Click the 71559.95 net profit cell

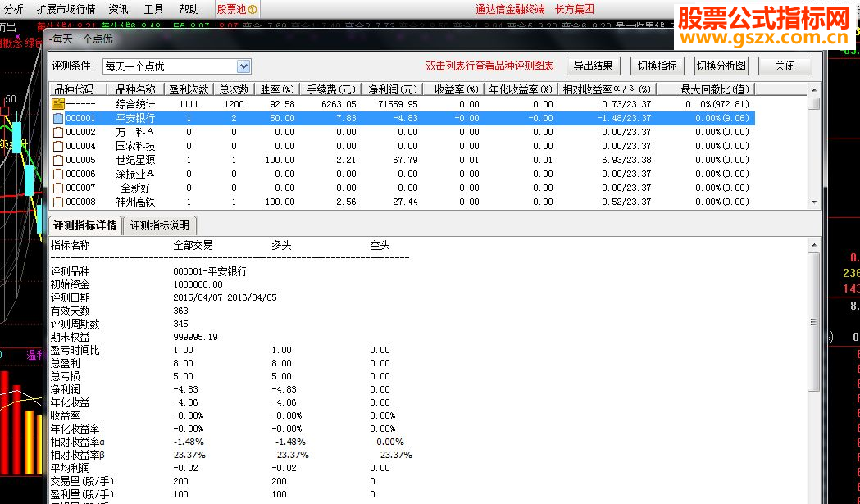click(x=398, y=104)
